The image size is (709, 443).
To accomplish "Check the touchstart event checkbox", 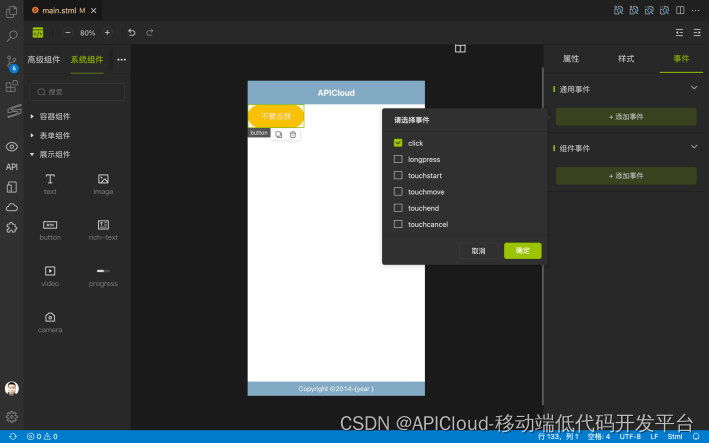I will pos(398,175).
